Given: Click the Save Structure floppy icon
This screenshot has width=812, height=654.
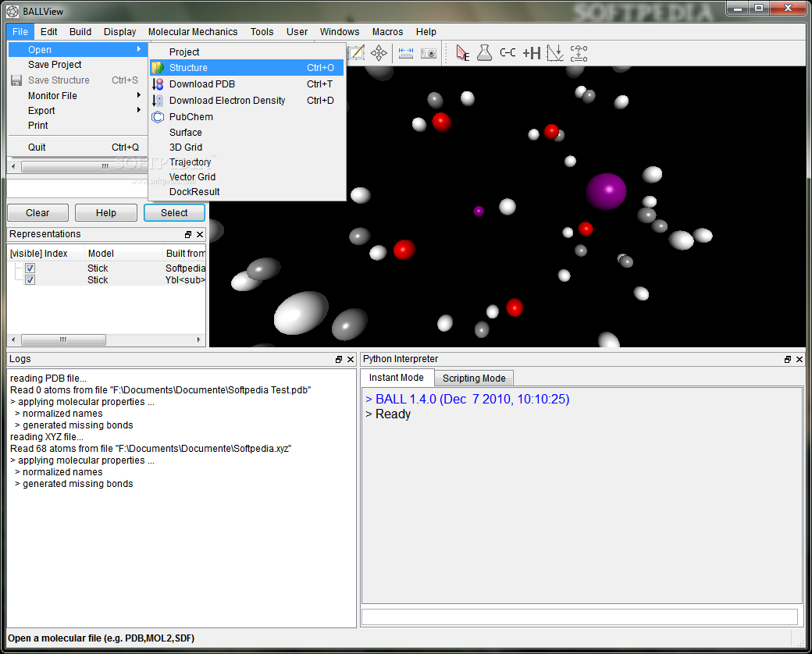Looking at the screenshot, I should tap(16, 80).
